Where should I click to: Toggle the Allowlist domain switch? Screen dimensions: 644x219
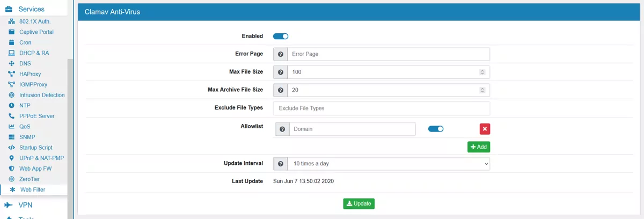tap(436, 129)
